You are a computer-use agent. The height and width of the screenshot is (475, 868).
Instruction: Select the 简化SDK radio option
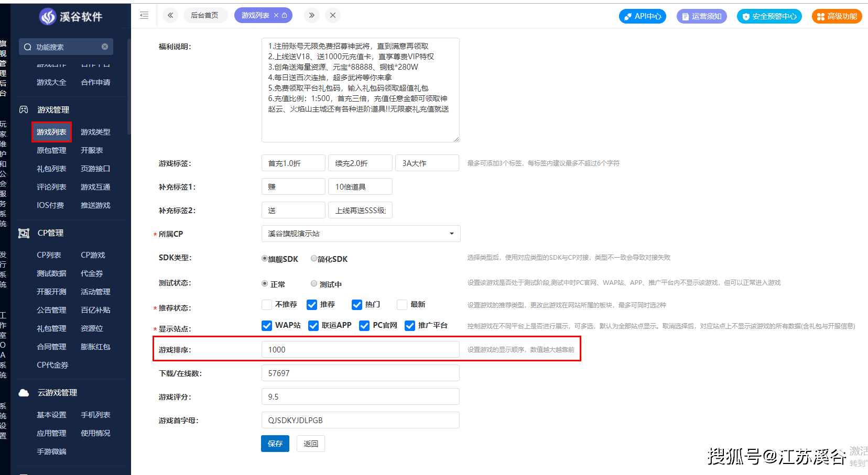[314, 258]
